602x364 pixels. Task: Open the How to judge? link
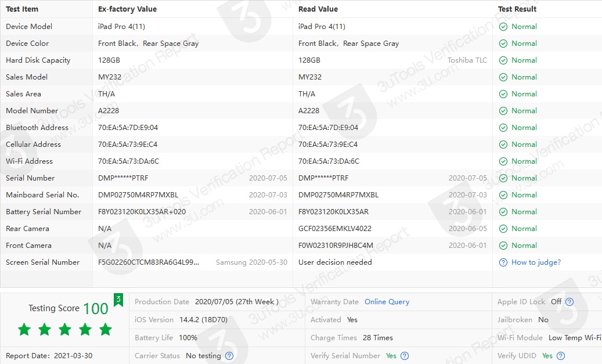pos(536,262)
